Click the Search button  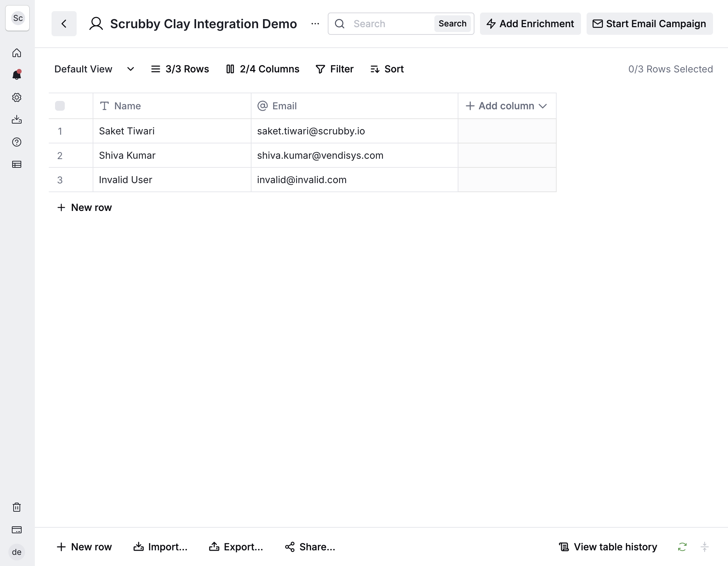click(x=452, y=24)
